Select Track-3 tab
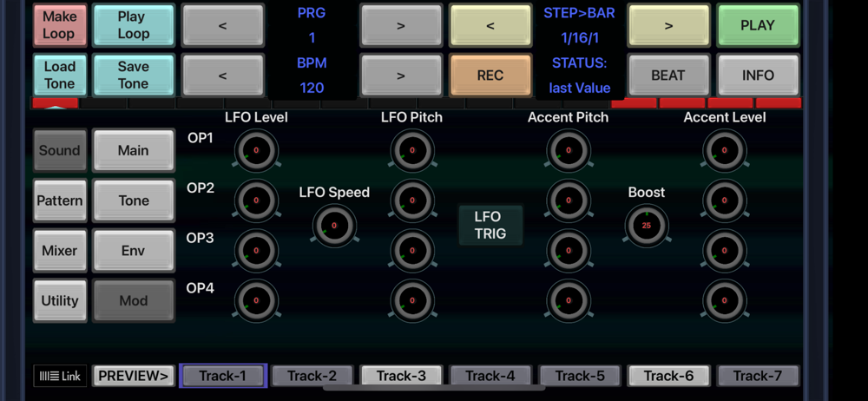868x401 pixels. click(401, 376)
